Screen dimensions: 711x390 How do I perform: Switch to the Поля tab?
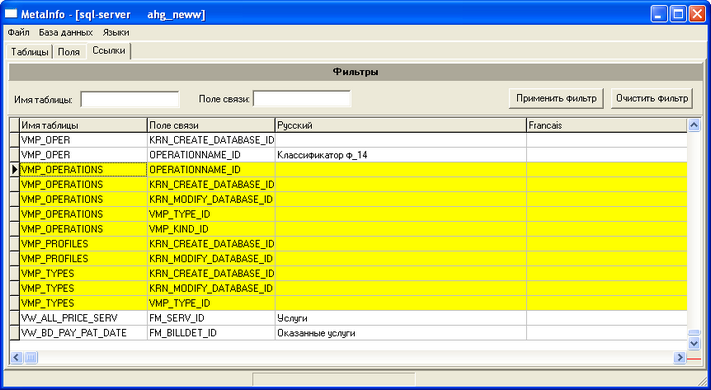(x=69, y=52)
